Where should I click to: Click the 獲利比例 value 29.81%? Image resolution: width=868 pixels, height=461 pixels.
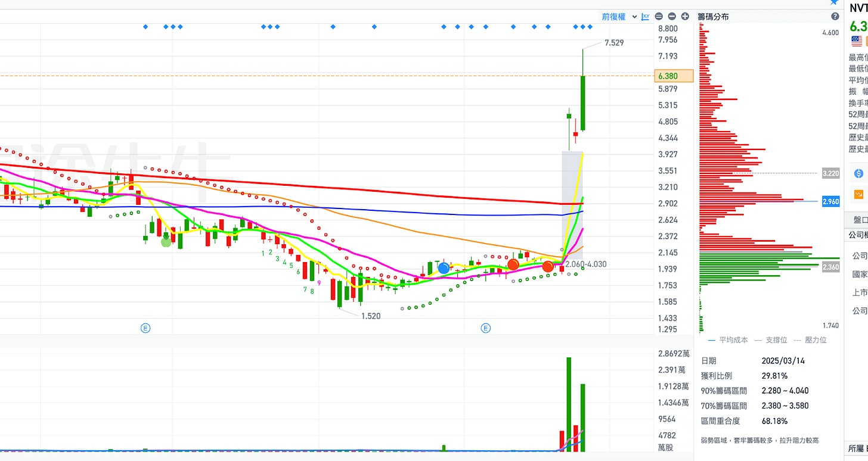(x=774, y=376)
